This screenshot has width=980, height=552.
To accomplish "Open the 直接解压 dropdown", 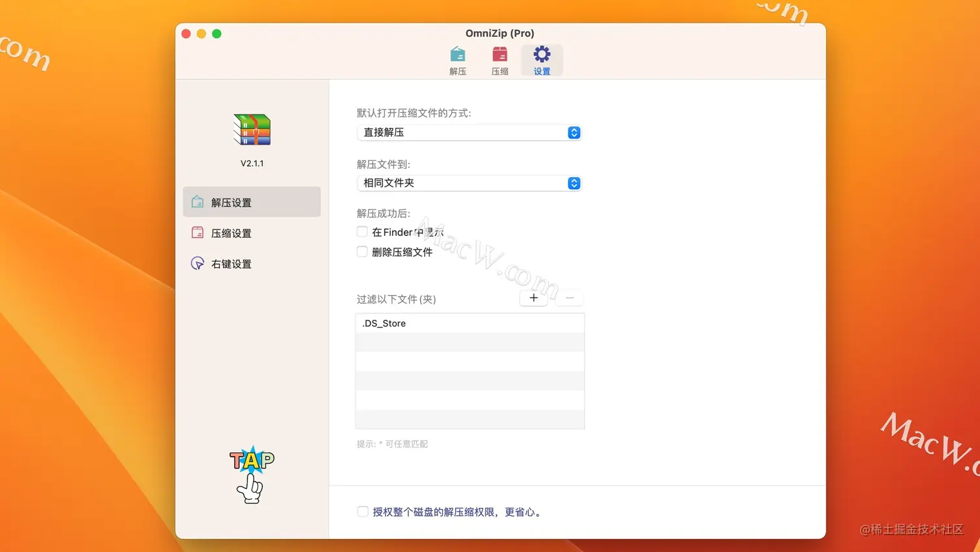I will pyautogui.click(x=469, y=132).
